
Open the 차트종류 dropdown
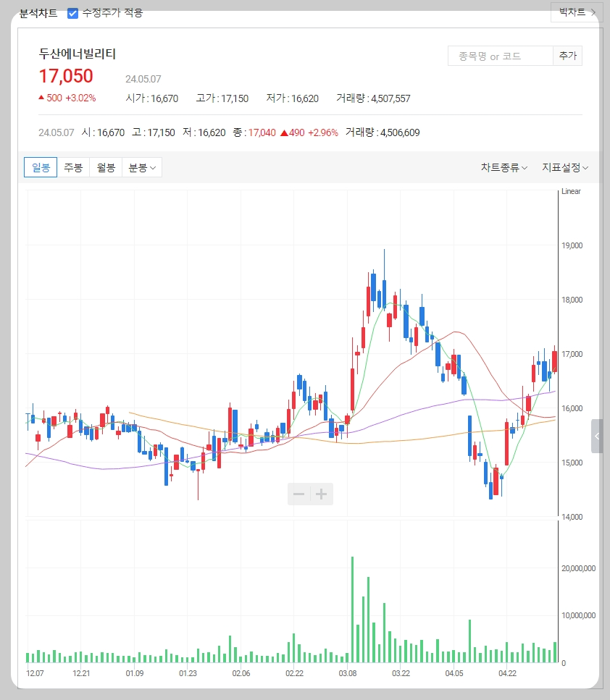point(504,167)
